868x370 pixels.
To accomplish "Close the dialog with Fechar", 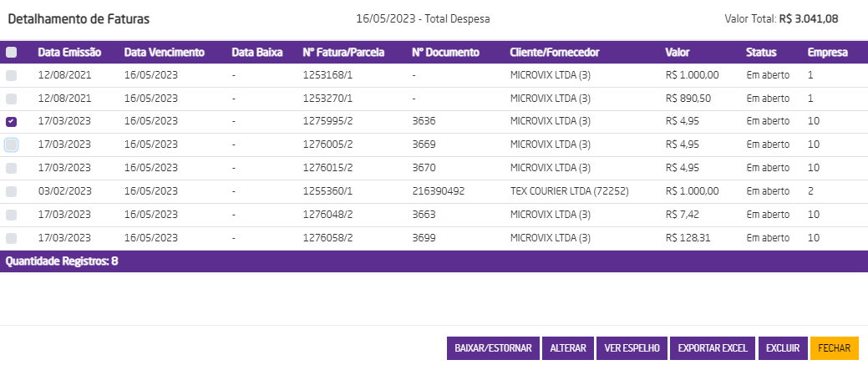I will coord(834,348).
